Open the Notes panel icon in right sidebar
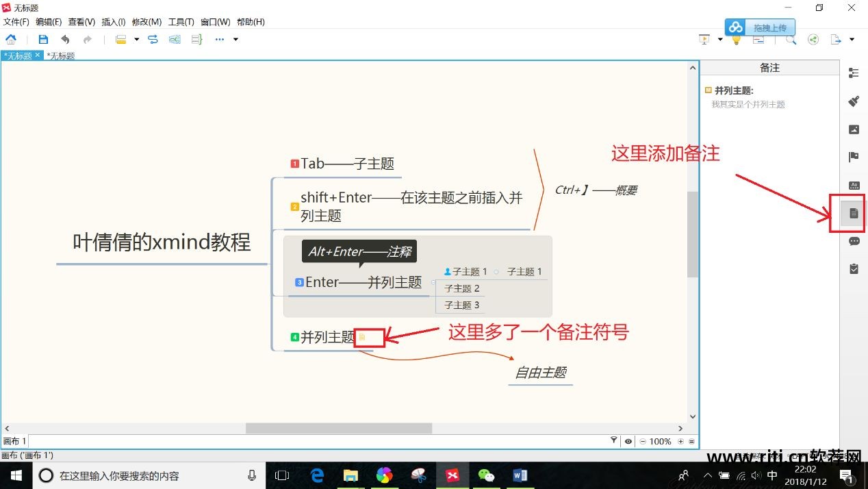Image resolution: width=868 pixels, height=489 pixels. [x=853, y=214]
